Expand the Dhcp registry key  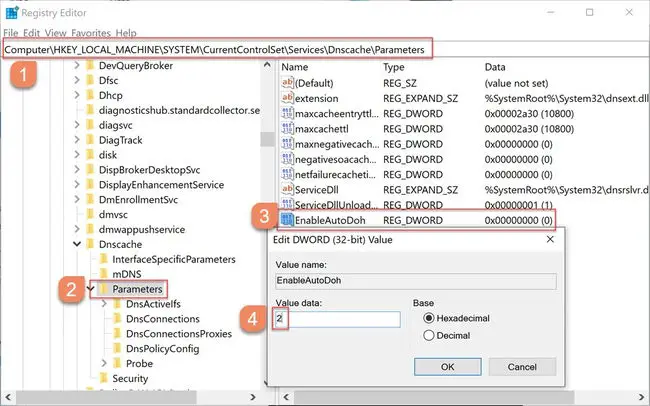(77, 95)
